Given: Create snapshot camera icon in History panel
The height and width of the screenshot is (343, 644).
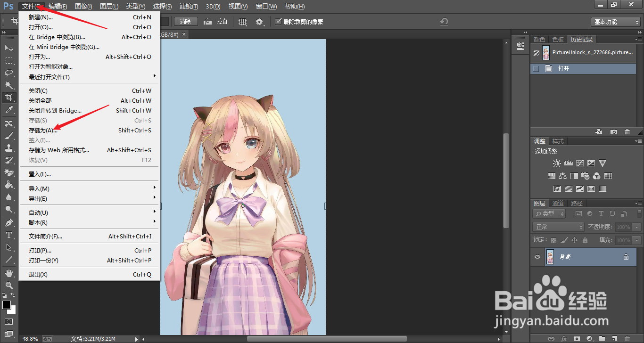Looking at the screenshot, I should point(614,132).
